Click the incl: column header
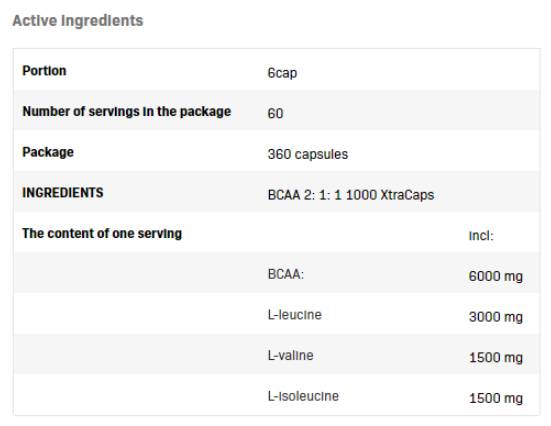This screenshot has width=551, height=426. (x=481, y=235)
